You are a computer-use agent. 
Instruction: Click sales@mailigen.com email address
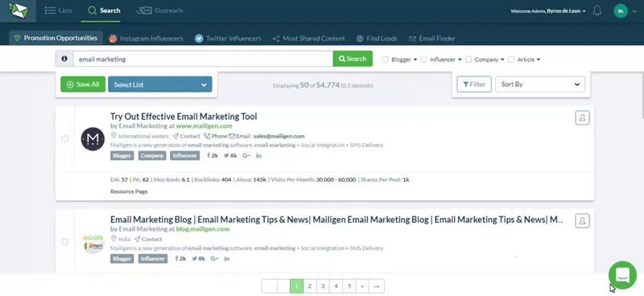(279, 136)
